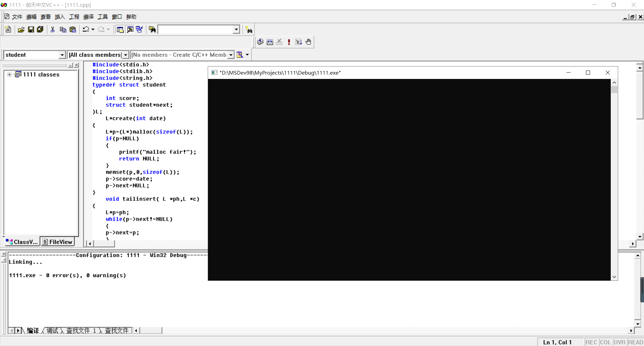Create a new text file

[8, 30]
